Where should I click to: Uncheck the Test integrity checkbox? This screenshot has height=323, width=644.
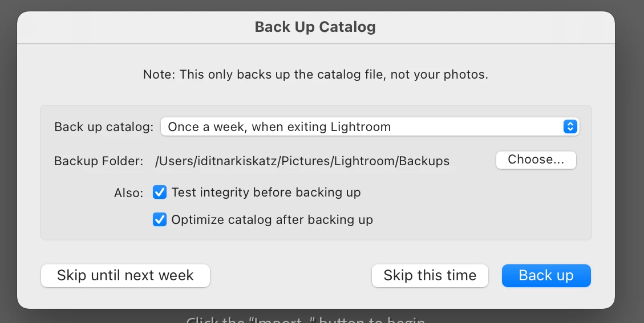point(160,193)
